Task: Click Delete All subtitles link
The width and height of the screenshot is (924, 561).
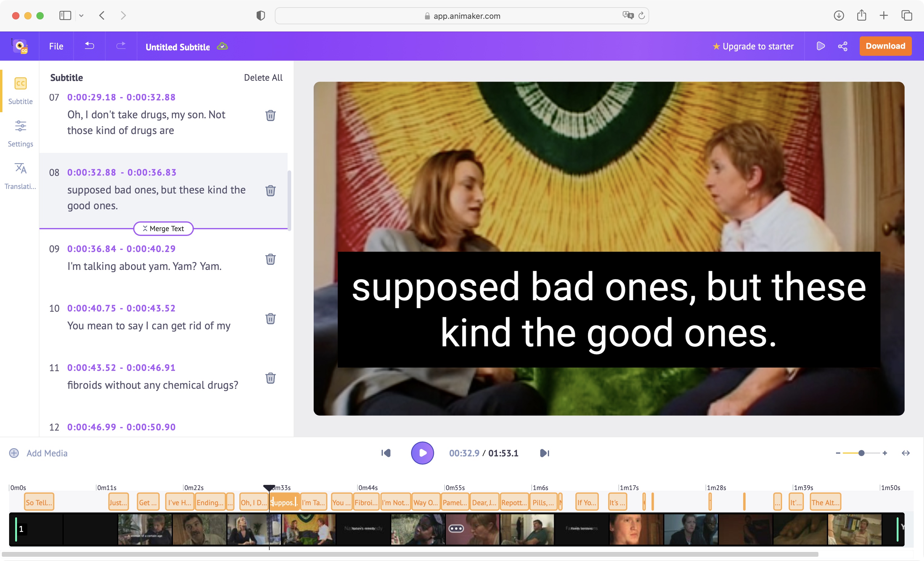Action: pyautogui.click(x=263, y=77)
